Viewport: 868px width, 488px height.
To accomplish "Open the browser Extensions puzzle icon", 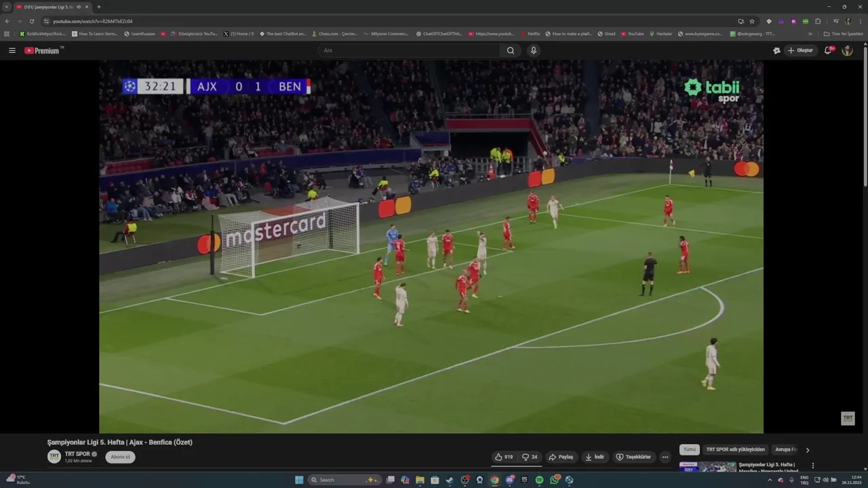I will (818, 21).
